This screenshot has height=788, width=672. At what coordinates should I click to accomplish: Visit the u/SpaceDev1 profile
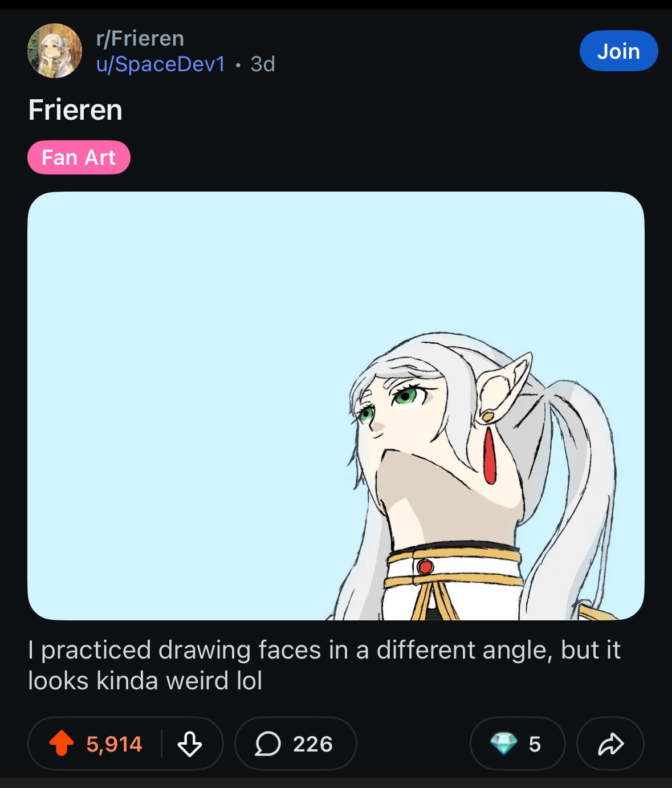coord(161,64)
